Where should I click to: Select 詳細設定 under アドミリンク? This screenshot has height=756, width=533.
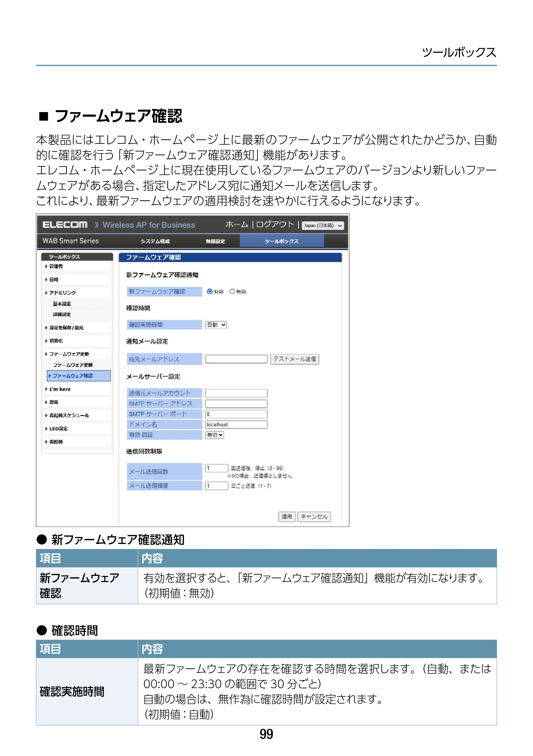62,315
